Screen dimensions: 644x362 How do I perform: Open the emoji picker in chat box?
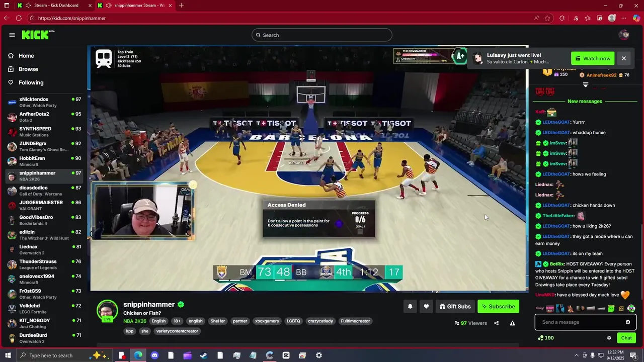628,322
